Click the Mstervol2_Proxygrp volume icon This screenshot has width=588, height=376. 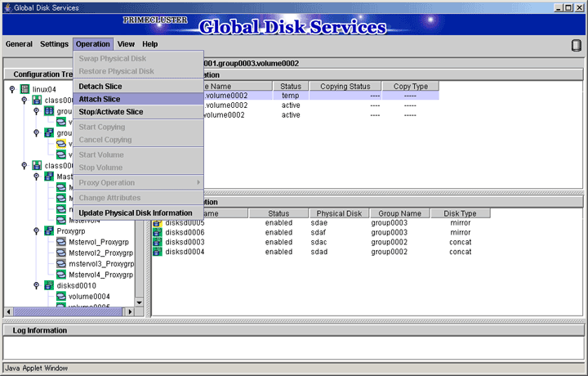click(61, 253)
